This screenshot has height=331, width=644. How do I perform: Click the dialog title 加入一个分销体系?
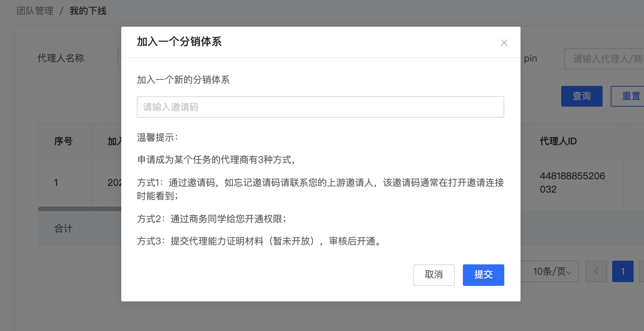(179, 42)
